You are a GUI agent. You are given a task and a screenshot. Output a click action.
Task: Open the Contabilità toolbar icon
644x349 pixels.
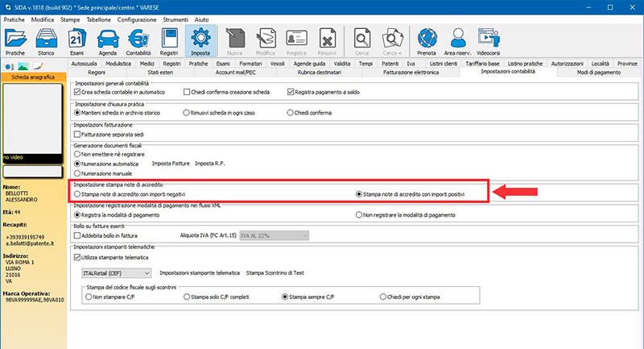pos(138,39)
